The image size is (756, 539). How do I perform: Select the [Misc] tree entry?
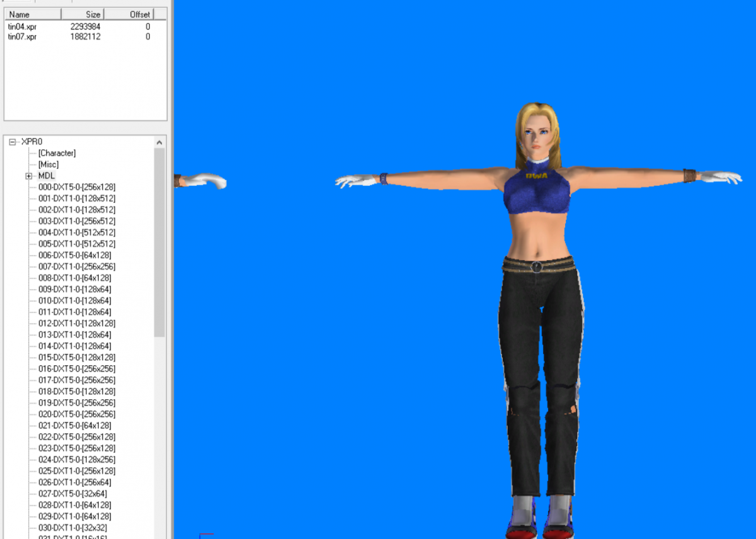click(x=49, y=164)
